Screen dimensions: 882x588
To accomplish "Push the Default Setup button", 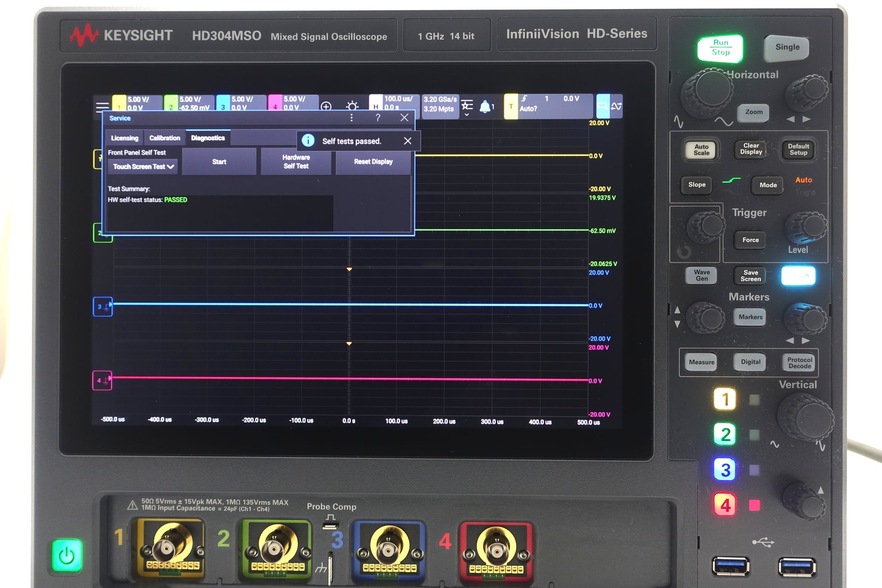I will point(798,149).
